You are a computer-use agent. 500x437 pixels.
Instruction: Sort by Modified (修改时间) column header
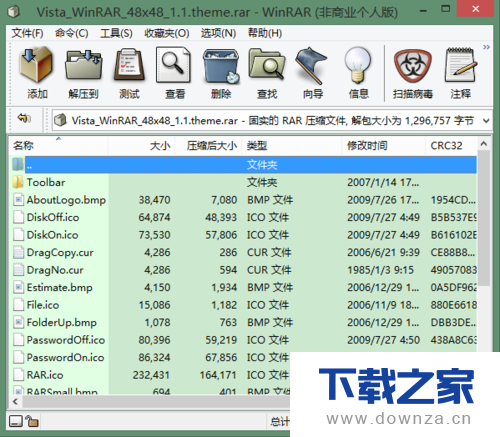coord(384,145)
